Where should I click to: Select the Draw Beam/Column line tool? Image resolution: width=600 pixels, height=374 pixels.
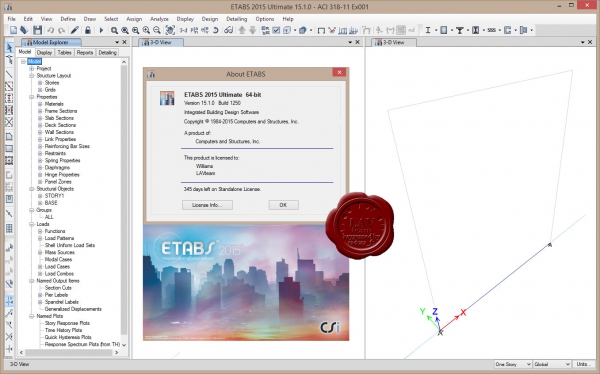pyautogui.click(x=9, y=74)
